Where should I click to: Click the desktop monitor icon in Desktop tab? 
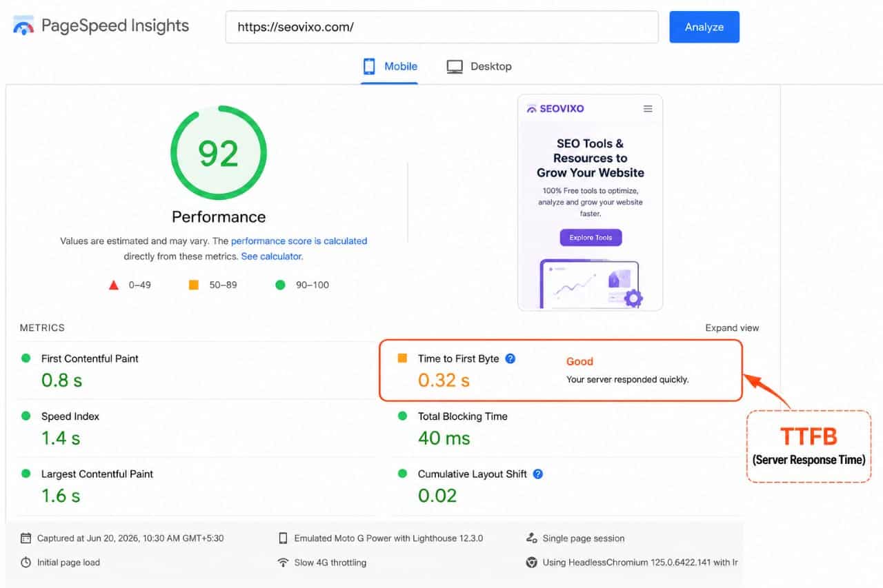pos(455,67)
